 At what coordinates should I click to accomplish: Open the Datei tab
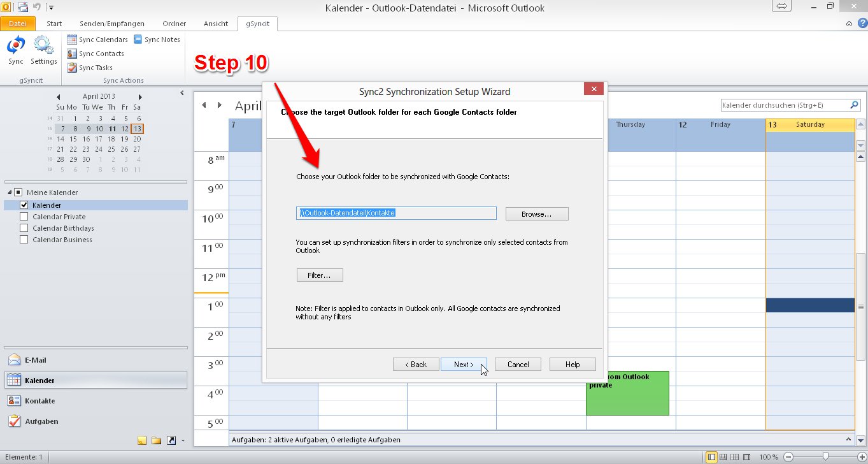(x=18, y=24)
